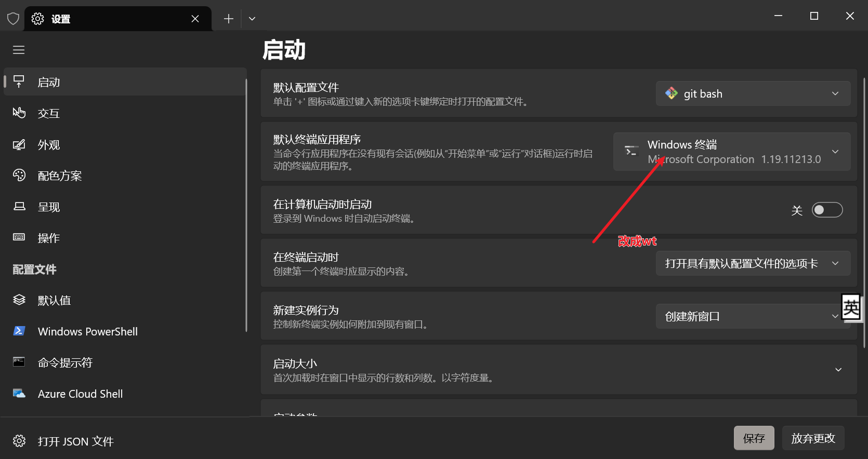Select the Azure Cloud Shell profile
The height and width of the screenshot is (459, 868).
click(80, 394)
